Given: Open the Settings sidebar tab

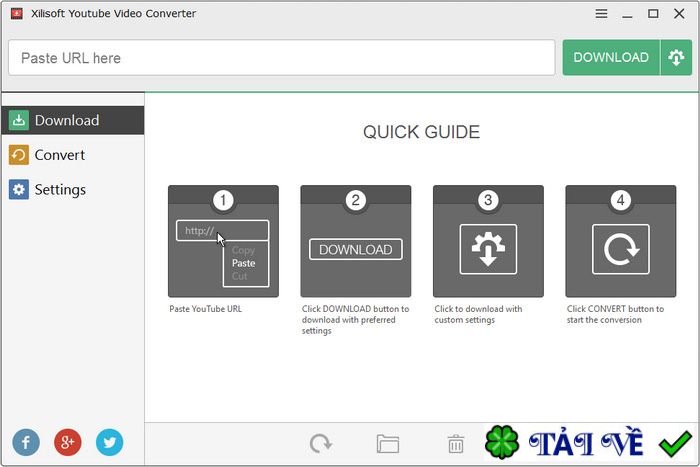Looking at the screenshot, I should [73, 190].
